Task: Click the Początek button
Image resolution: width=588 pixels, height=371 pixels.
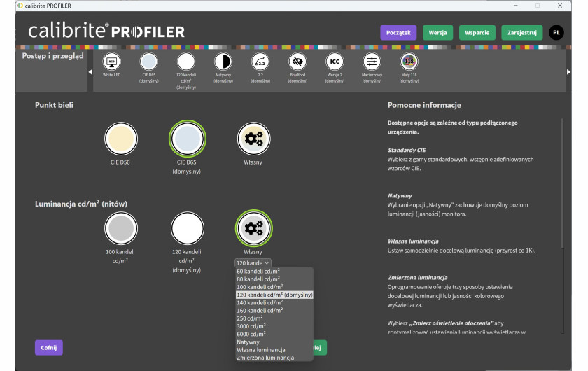Action: [x=398, y=33]
